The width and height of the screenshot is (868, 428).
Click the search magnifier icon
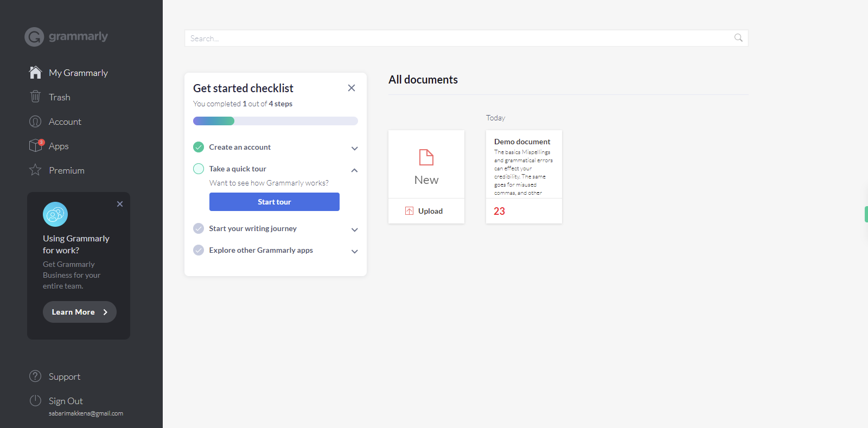tap(738, 38)
